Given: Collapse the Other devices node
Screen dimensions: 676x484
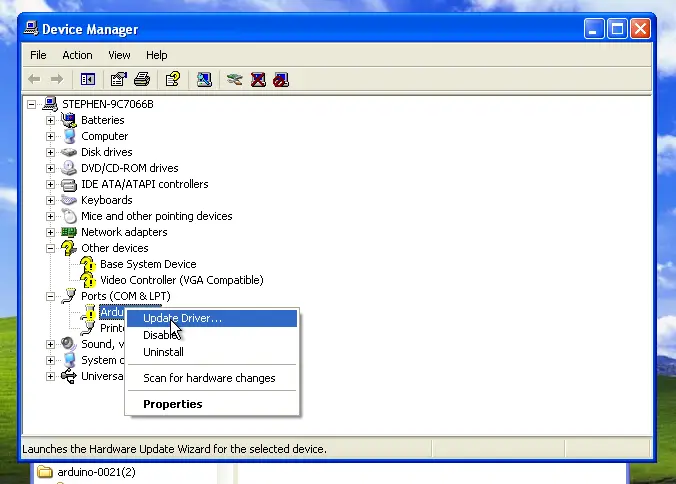Looking at the screenshot, I should click(x=50, y=248).
